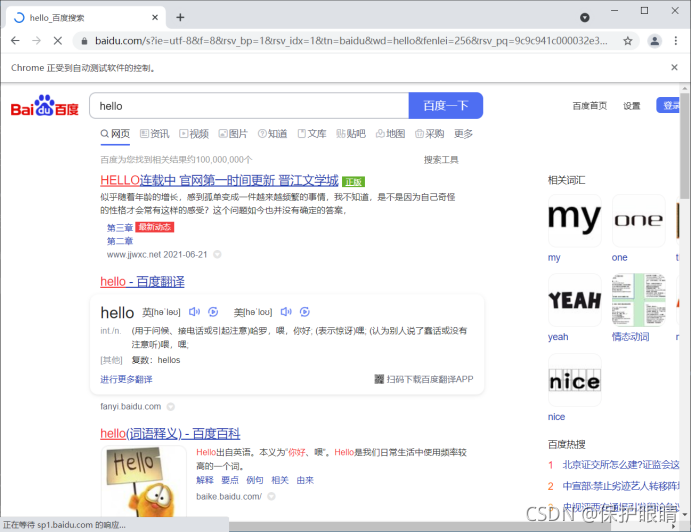This screenshot has height=532, width=692.
Task: Open 百度首页 link
Action: [589, 106]
